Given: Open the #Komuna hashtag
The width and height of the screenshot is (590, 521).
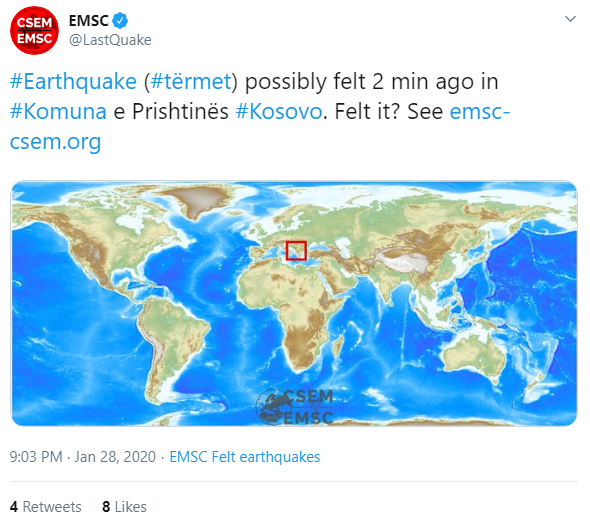Looking at the screenshot, I should (x=58, y=112).
